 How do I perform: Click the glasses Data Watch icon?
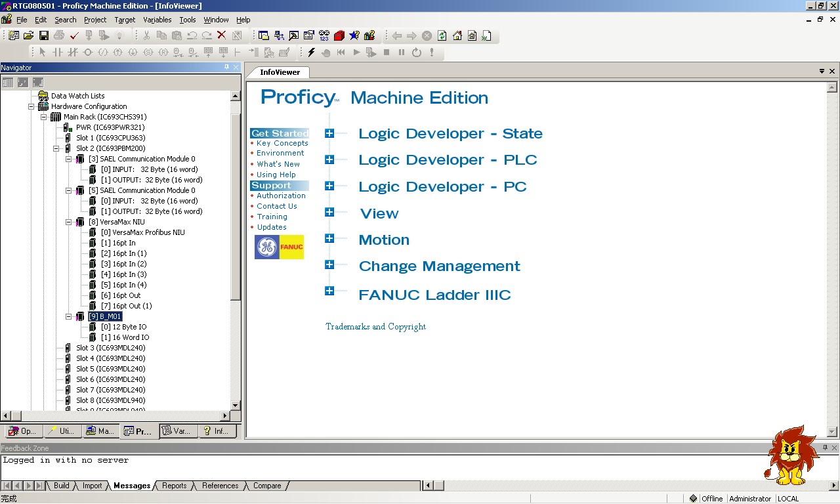click(x=324, y=35)
